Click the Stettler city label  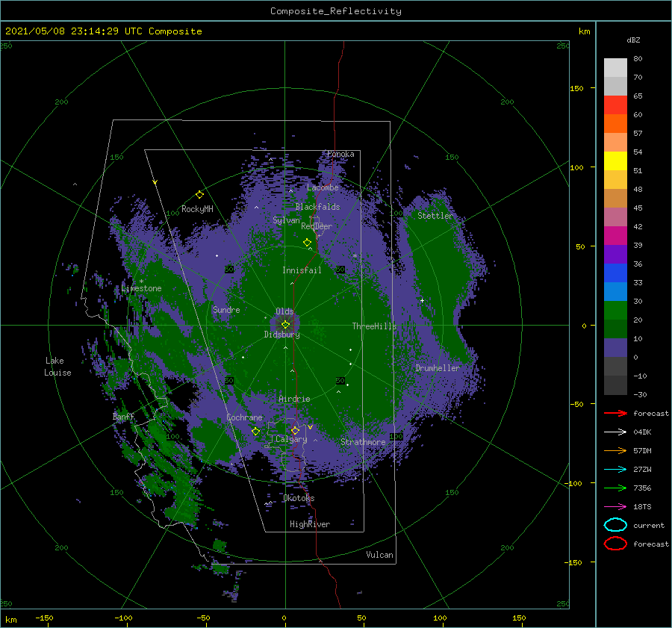(x=435, y=216)
